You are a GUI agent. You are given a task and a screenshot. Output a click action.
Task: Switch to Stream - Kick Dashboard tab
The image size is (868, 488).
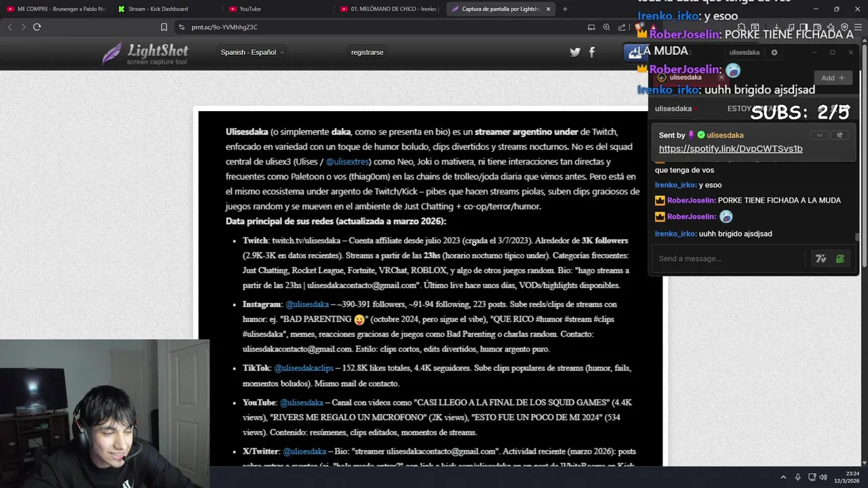coord(166,9)
